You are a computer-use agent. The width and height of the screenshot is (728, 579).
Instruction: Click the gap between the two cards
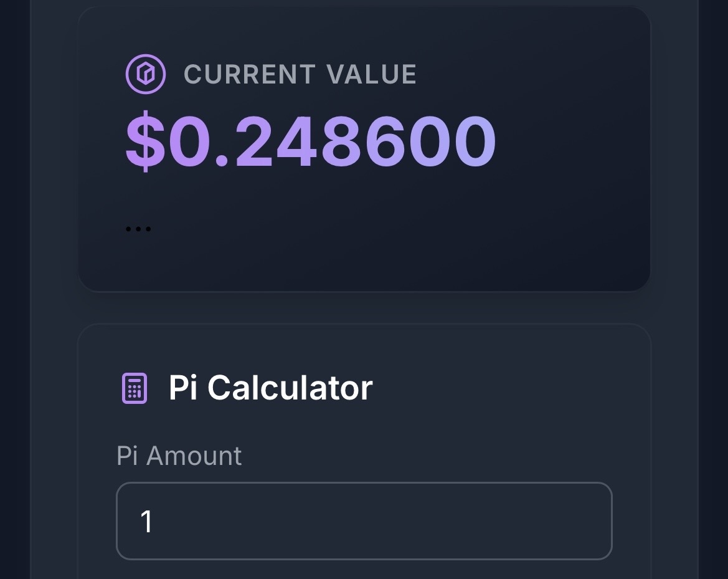coord(364,307)
